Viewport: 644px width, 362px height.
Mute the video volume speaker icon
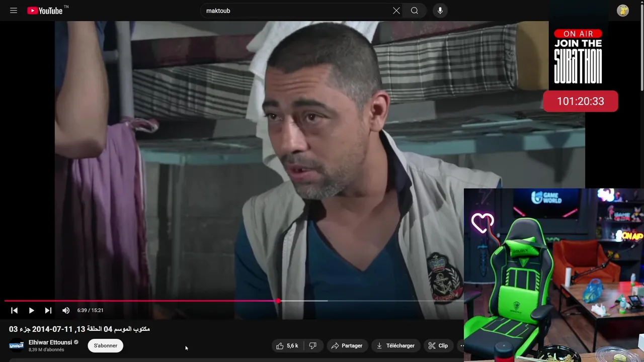tap(66, 311)
